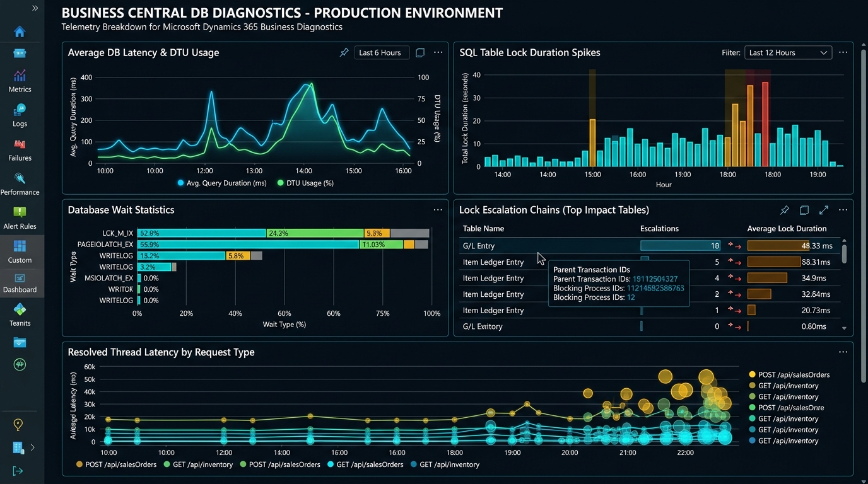
Task: Open Failures in the sidebar
Action: coord(20,149)
